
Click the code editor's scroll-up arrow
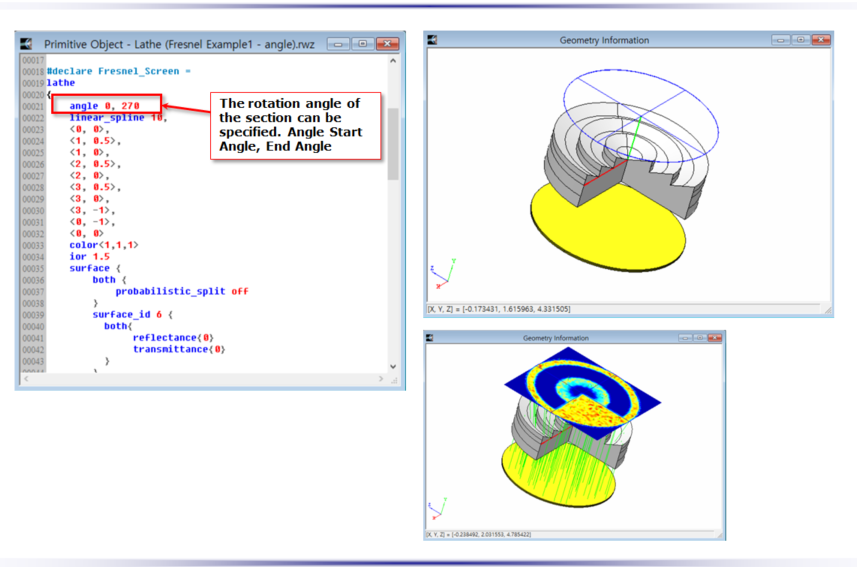(393, 61)
